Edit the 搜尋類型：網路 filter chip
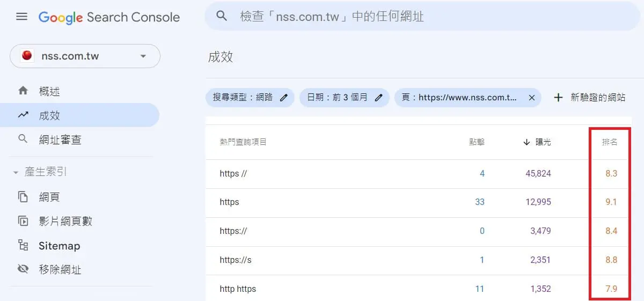 pyautogui.click(x=250, y=98)
